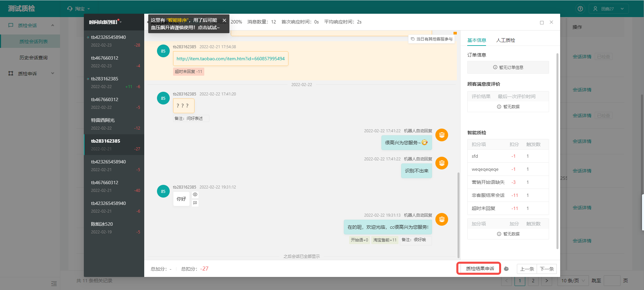This screenshot has width=644, height=290.
Task: Open the 时间由新到旧 sort dropdown
Action: pyautogui.click(x=105, y=22)
